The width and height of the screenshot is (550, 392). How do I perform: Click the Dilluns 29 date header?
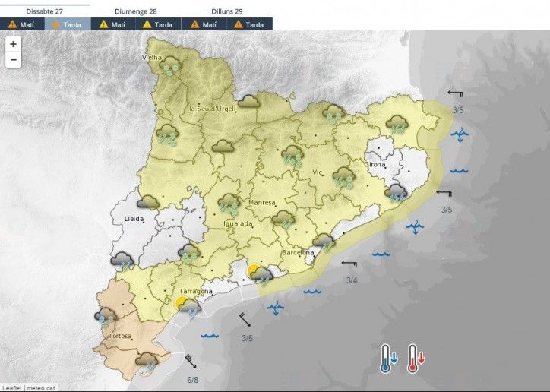click(227, 11)
